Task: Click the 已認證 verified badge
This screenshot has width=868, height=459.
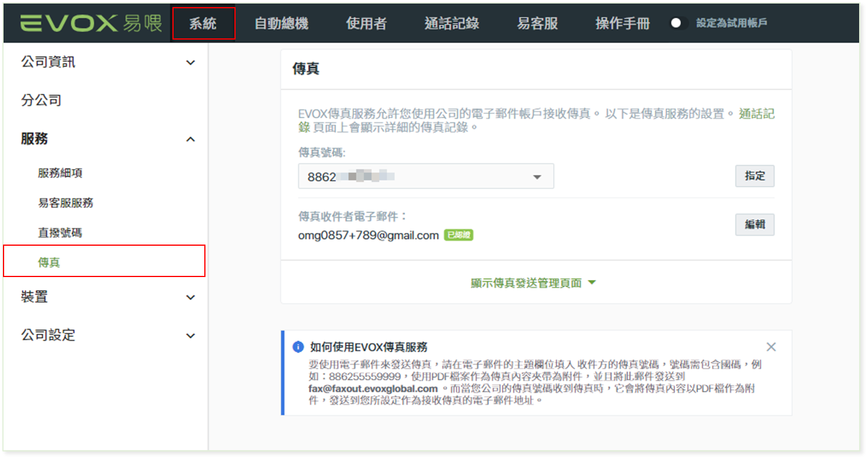Action: pyautogui.click(x=459, y=235)
